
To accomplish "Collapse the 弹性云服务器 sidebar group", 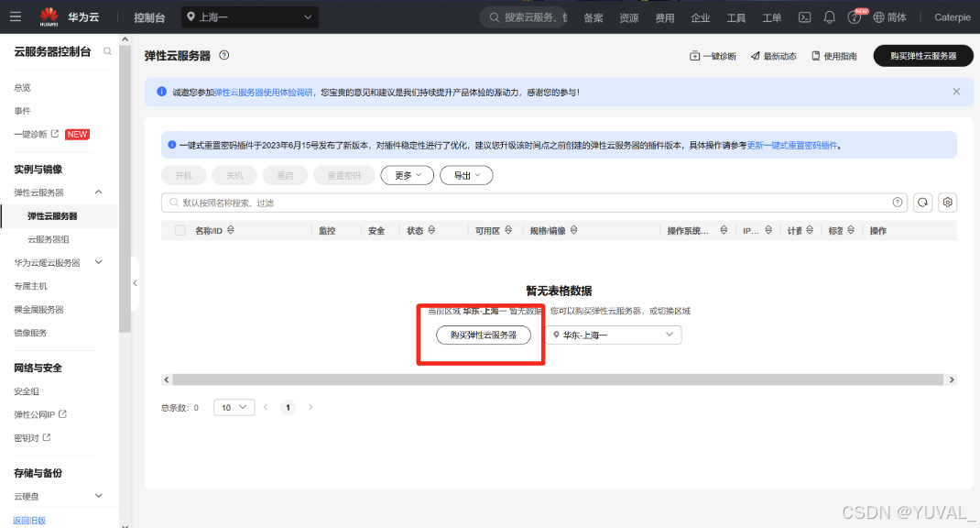I will click(x=99, y=192).
